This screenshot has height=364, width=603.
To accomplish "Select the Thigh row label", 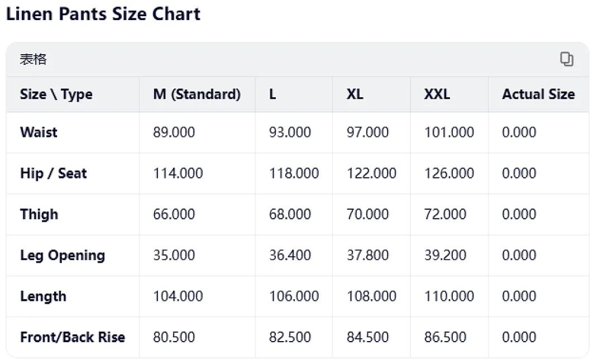I will (x=39, y=214).
